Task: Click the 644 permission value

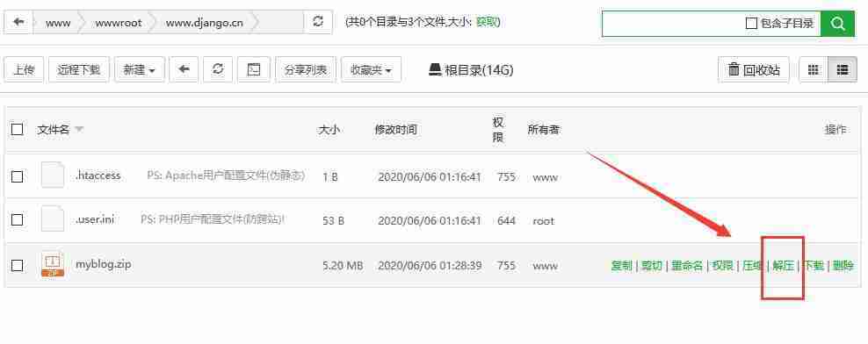Action: tap(507, 220)
